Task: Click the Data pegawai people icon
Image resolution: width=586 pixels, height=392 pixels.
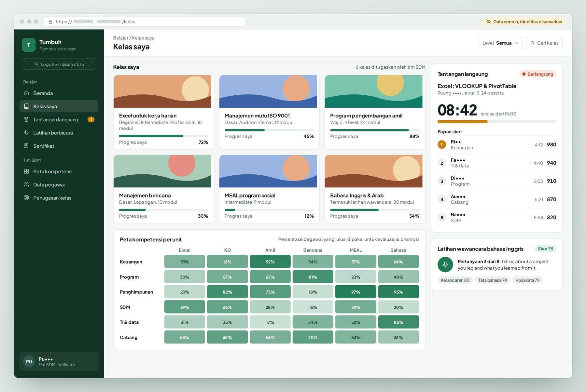Action: coord(26,184)
